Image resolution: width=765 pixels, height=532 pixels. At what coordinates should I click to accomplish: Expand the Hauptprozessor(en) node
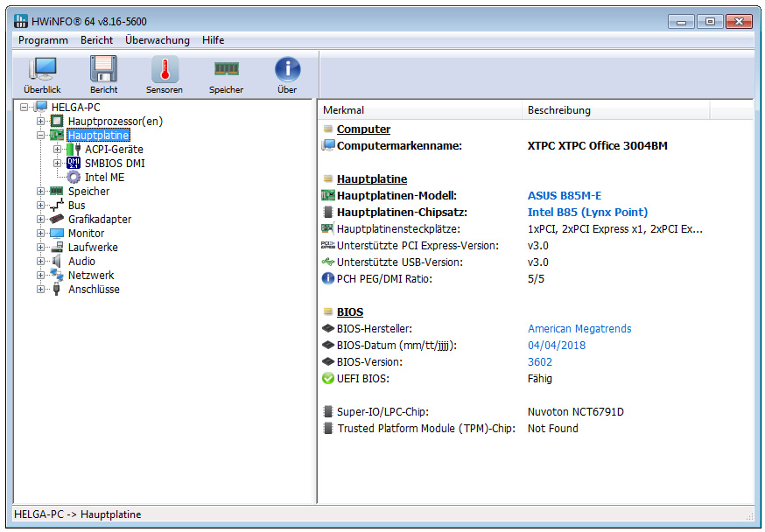41,121
